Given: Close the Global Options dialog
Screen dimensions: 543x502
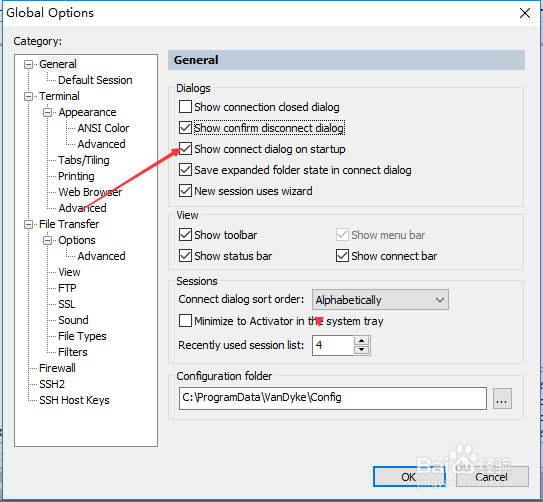Looking at the screenshot, I should pyautogui.click(x=525, y=13).
